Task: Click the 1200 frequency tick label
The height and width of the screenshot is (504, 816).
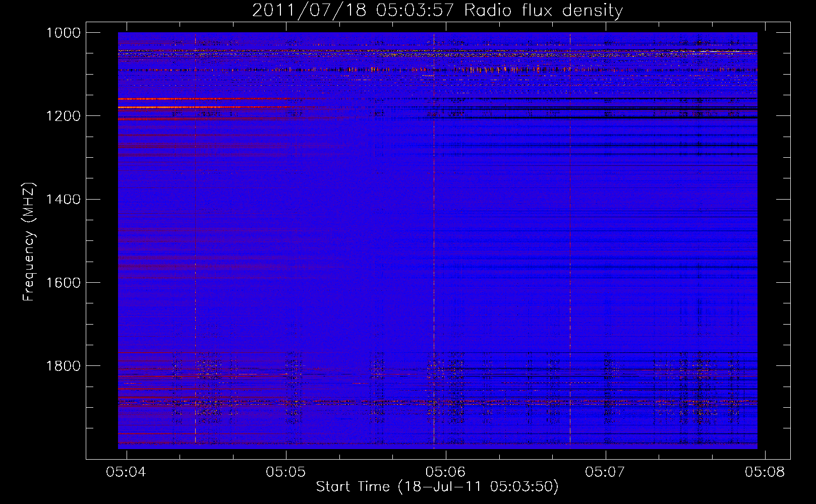Action: coord(64,116)
